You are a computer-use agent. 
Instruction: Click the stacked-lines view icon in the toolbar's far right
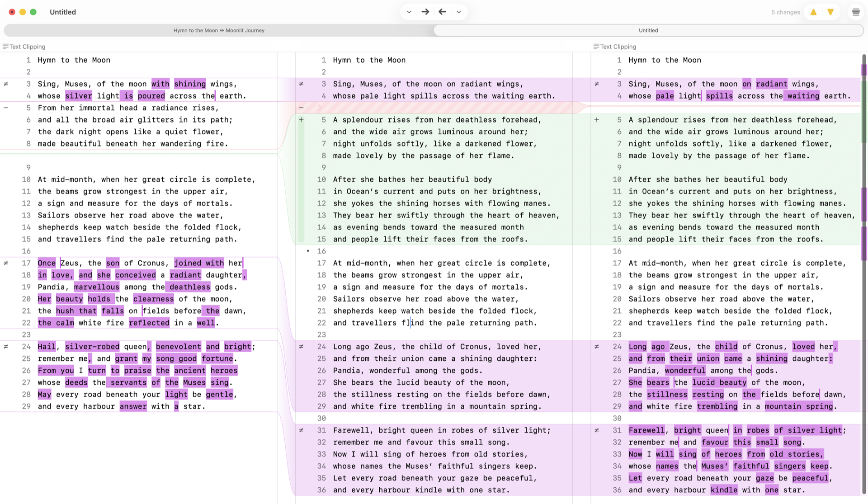pos(856,12)
